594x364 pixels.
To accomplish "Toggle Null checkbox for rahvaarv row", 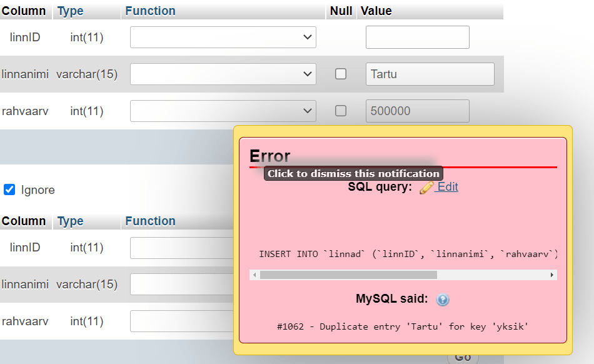I will click(341, 111).
